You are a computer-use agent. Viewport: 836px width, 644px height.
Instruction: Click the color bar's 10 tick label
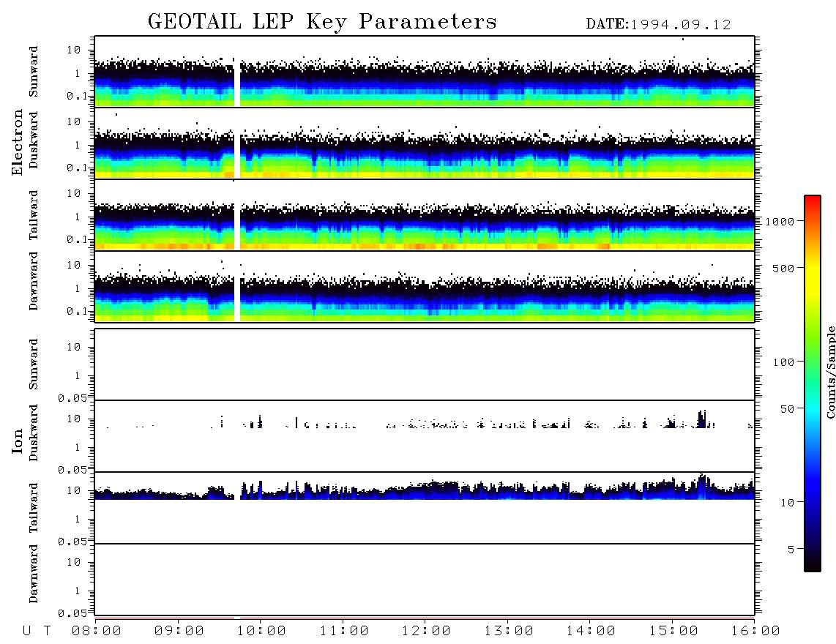(x=787, y=503)
